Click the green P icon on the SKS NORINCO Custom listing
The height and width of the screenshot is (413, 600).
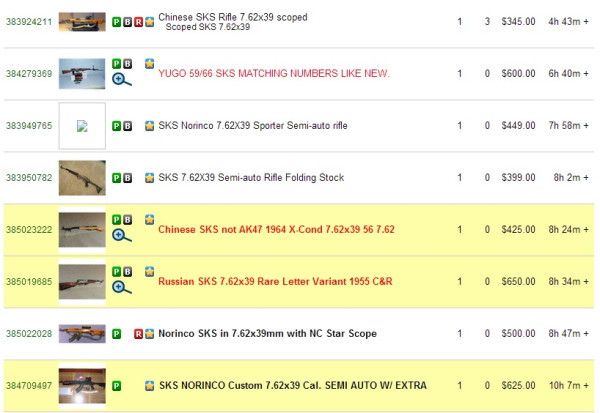point(116,386)
